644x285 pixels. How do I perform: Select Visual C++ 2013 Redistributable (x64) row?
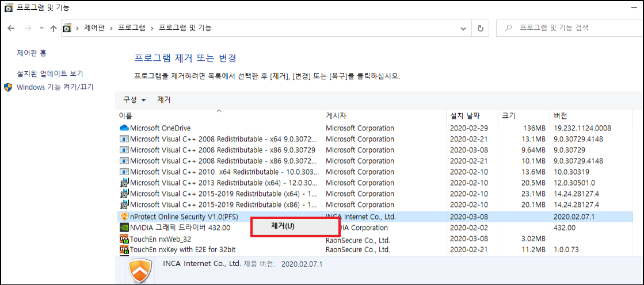(x=375, y=183)
